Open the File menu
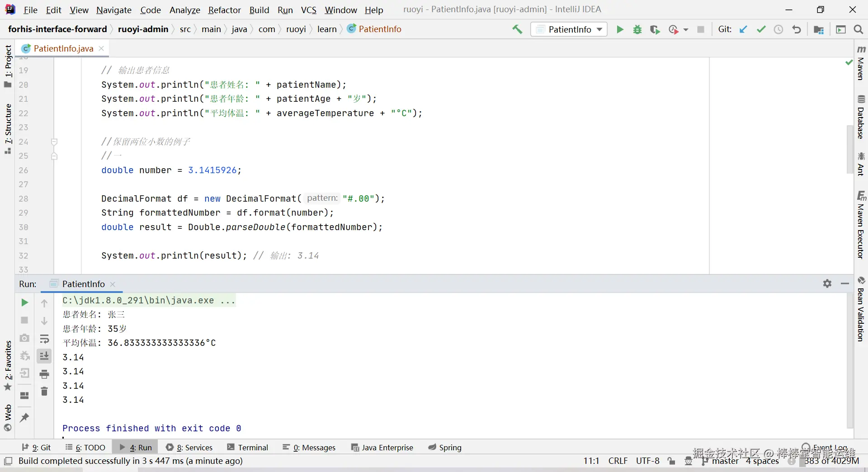Screen dimensions: 868x472 pos(30,10)
